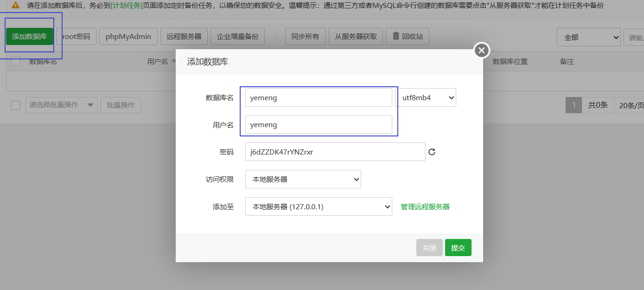Follow the 计划任务 link in the notice
Image resolution: width=644 pixels, height=290 pixels.
[x=127, y=6]
